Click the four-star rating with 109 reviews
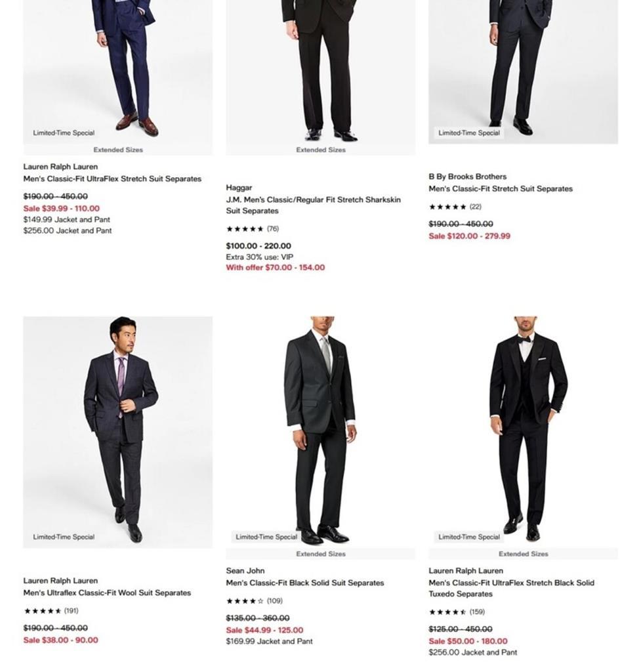Screen dimensions: 639x672 pos(254,601)
